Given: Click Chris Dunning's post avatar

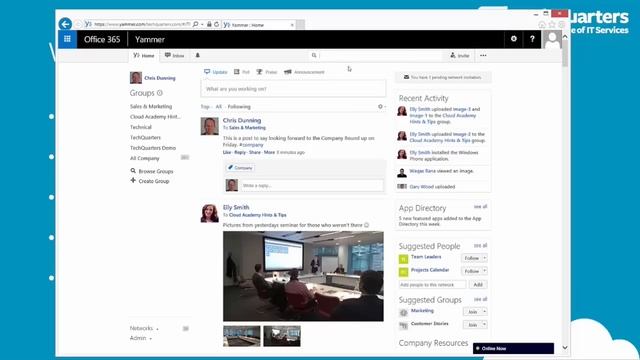Looking at the screenshot, I should pyautogui.click(x=209, y=126).
